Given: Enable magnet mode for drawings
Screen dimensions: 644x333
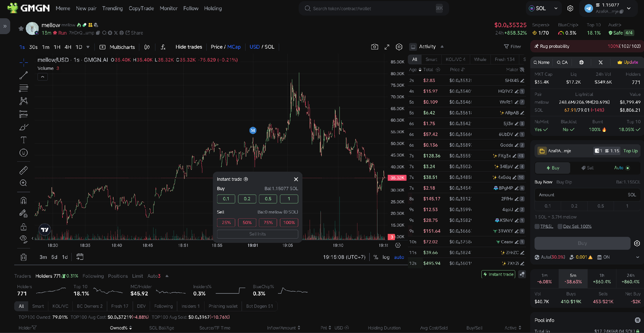Looking at the screenshot, I should [x=24, y=200].
